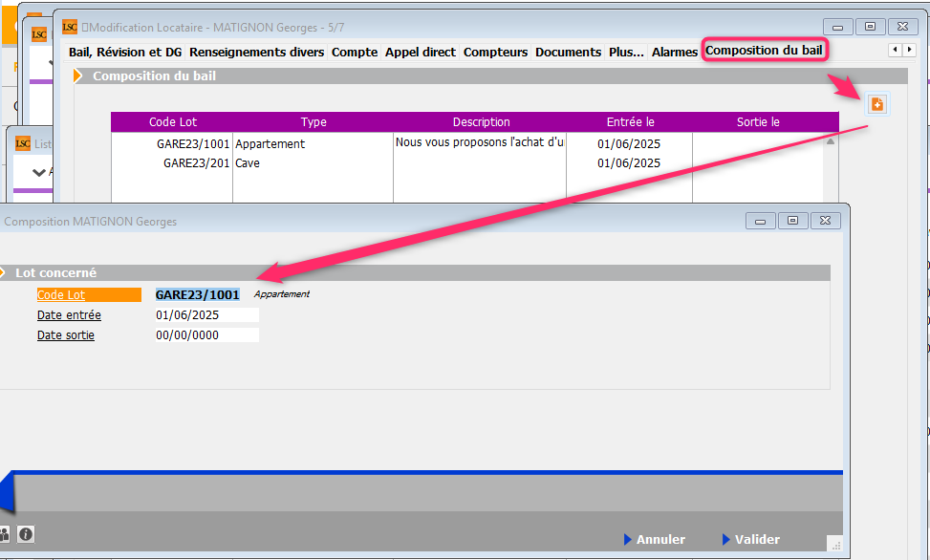The width and height of the screenshot is (930, 560).
Task: Click the Type column header
Action: coord(314,122)
